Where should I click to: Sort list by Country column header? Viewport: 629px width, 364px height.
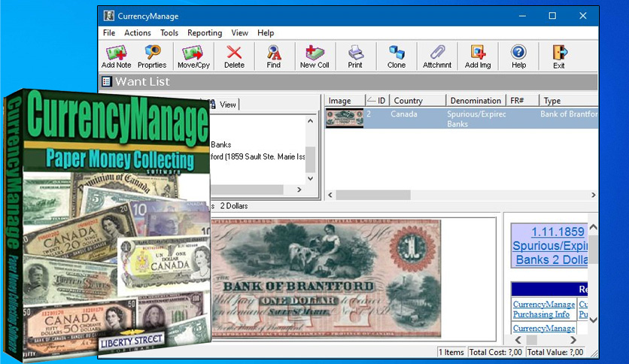[418, 100]
